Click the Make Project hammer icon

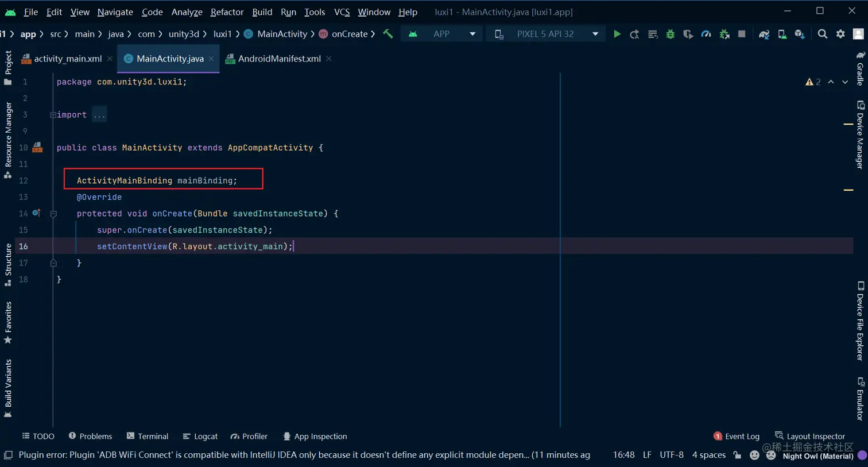click(x=388, y=34)
